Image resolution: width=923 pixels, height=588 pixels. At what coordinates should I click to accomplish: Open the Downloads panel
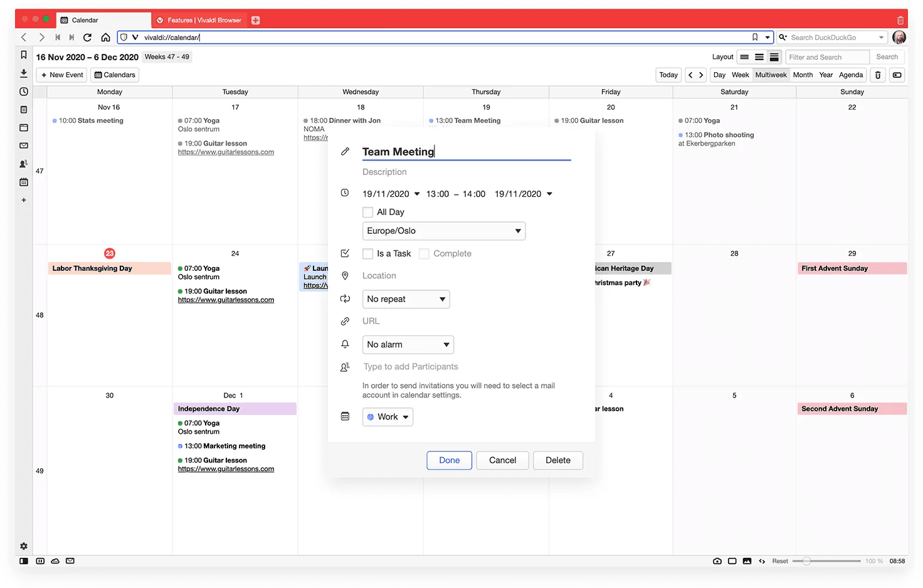[23, 73]
